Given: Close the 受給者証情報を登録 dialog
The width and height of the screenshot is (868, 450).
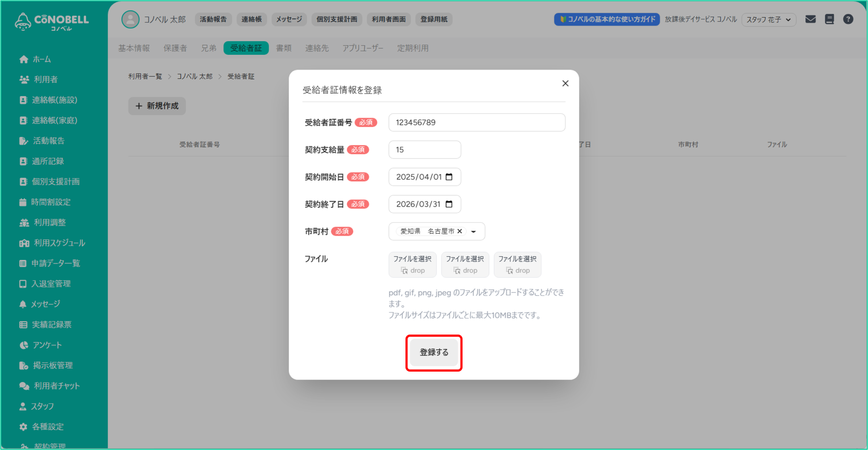Looking at the screenshot, I should click(x=565, y=83).
